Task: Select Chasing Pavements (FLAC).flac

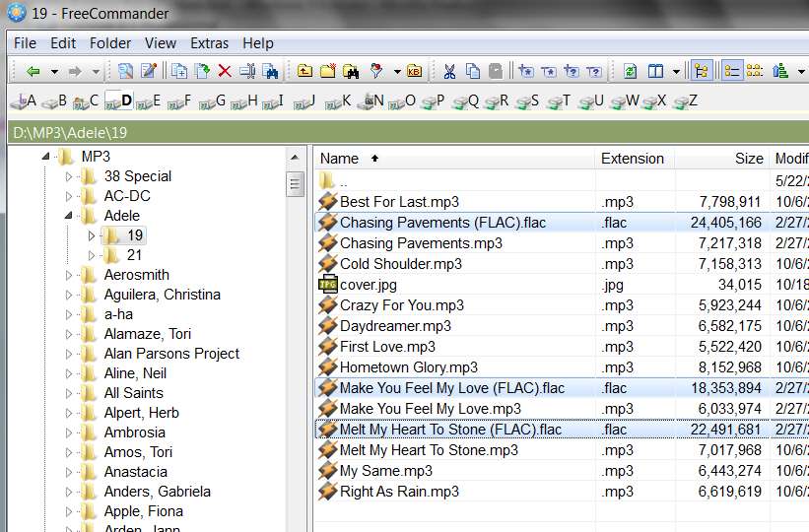Action: (x=442, y=223)
